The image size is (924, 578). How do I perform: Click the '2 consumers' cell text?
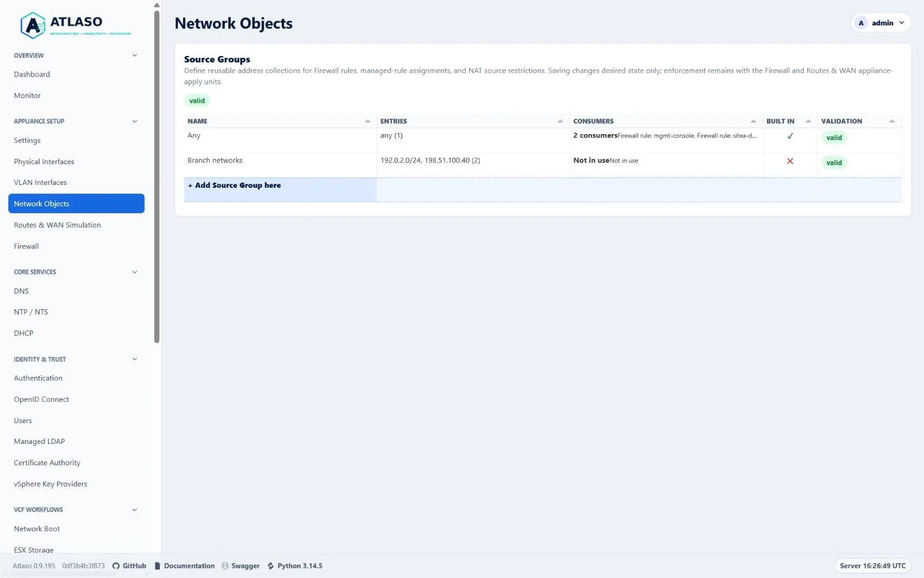point(595,136)
